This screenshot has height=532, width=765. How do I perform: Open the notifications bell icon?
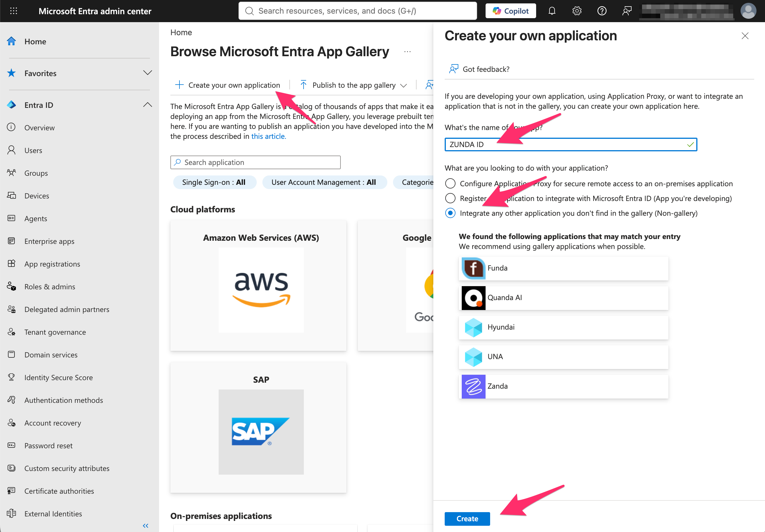click(x=552, y=11)
